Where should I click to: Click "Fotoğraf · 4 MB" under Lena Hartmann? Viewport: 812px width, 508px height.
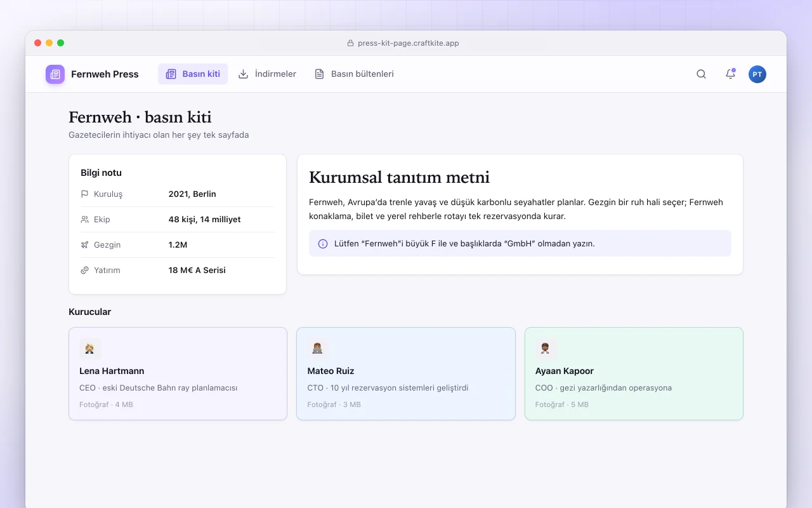click(106, 404)
